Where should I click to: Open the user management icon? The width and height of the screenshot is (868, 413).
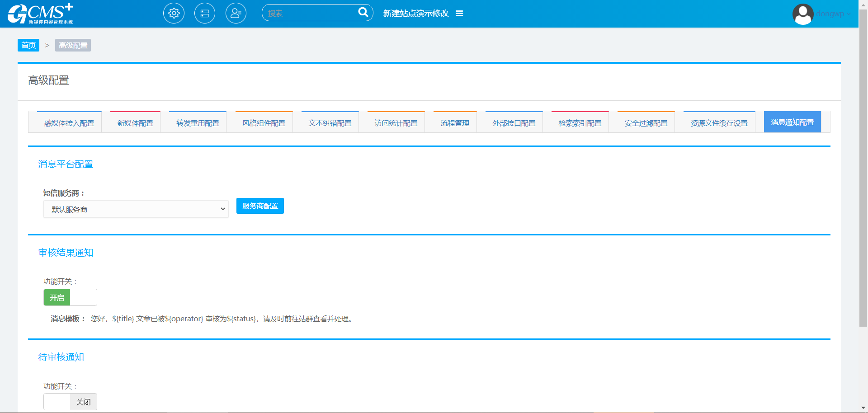(236, 14)
